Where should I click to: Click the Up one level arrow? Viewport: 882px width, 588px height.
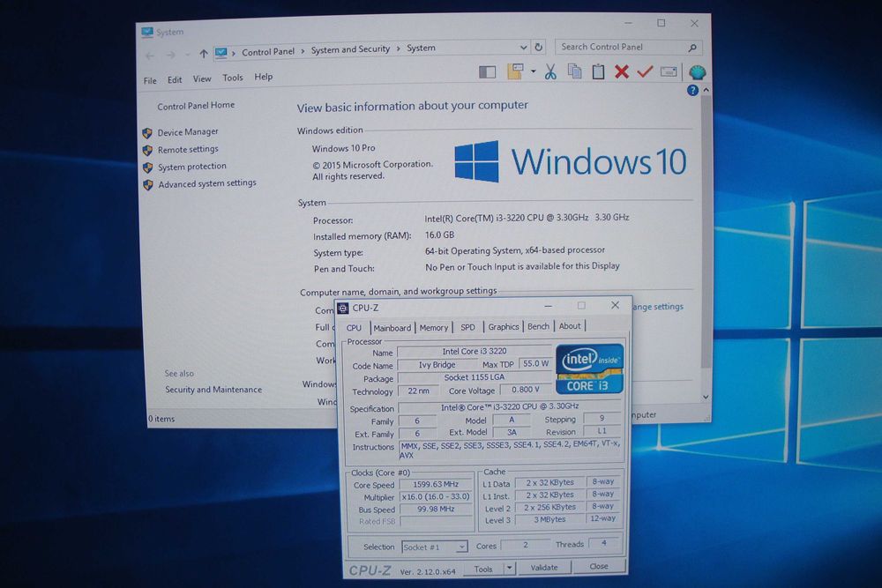click(203, 54)
